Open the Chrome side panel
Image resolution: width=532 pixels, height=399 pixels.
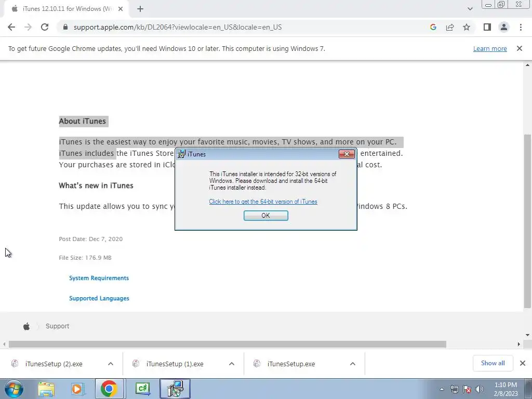coord(487,27)
